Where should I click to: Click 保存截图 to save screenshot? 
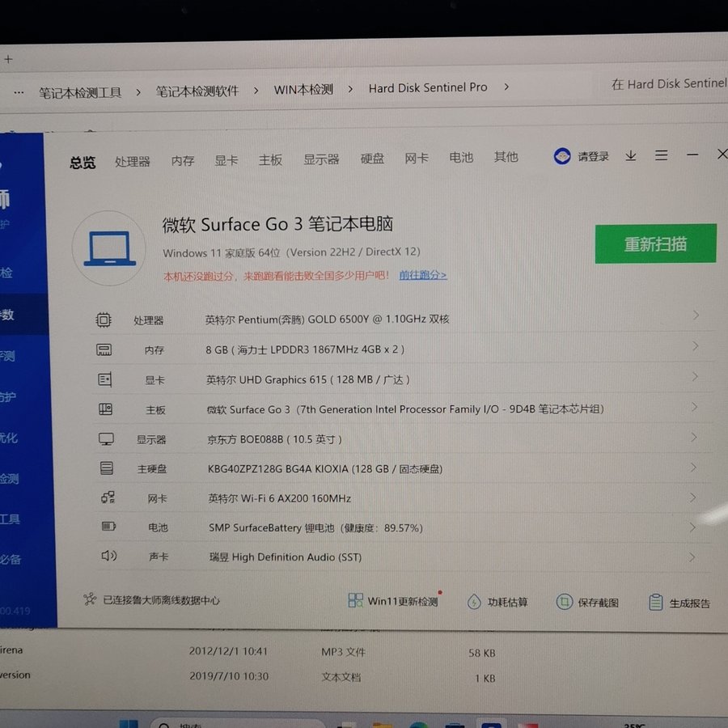click(x=587, y=603)
